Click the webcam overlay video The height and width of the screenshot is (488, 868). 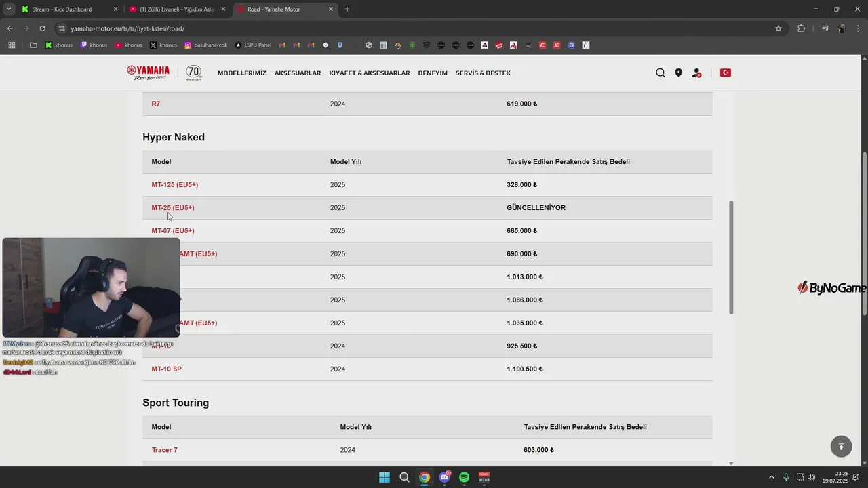point(91,287)
